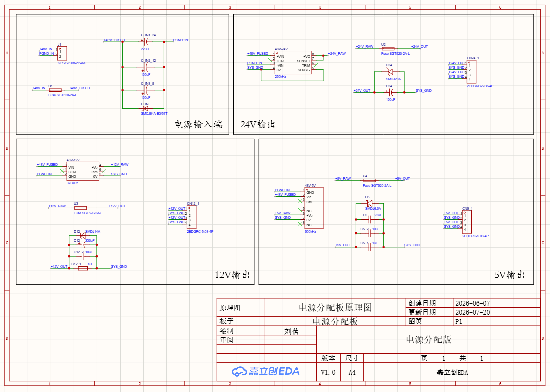
Task: Click the 48V-12V converter module
Action: click(83, 171)
